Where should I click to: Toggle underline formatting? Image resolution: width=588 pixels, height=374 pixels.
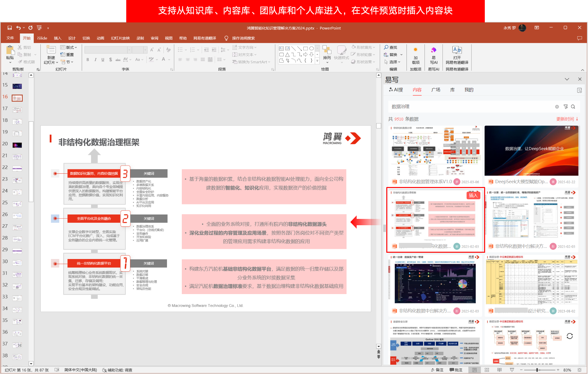(103, 59)
